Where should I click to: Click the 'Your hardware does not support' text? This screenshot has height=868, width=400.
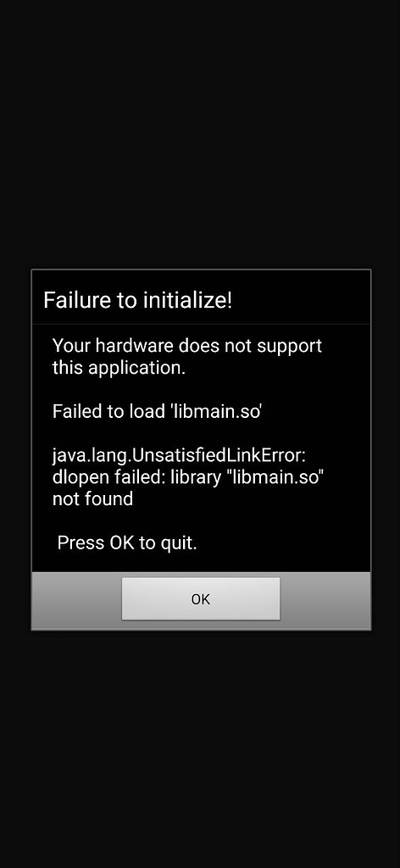point(187,347)
